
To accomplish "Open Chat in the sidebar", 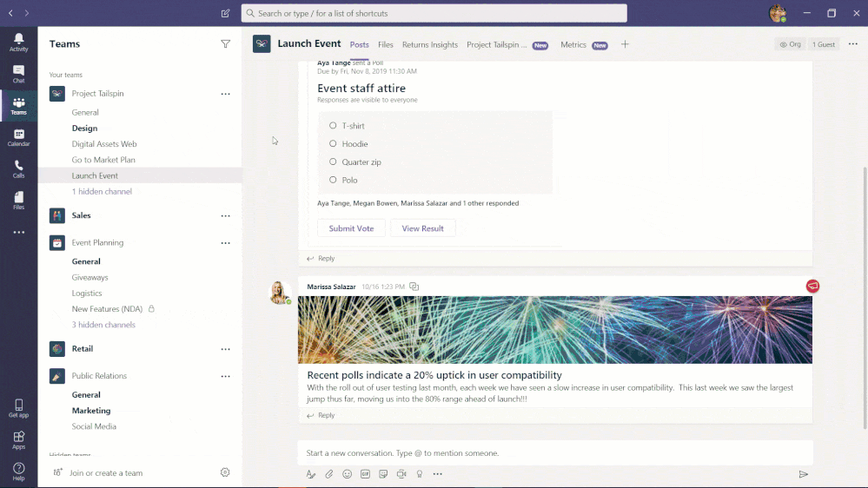I will click(x=18, y=74).
